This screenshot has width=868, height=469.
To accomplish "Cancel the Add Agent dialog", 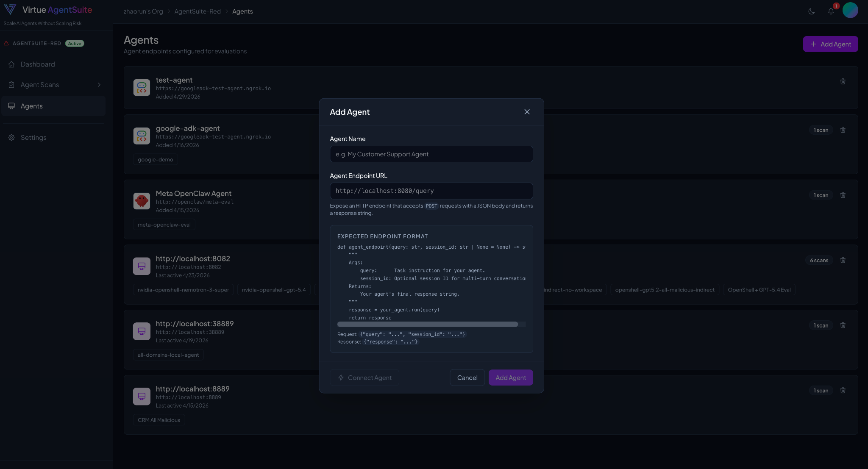I will point(467,377).
